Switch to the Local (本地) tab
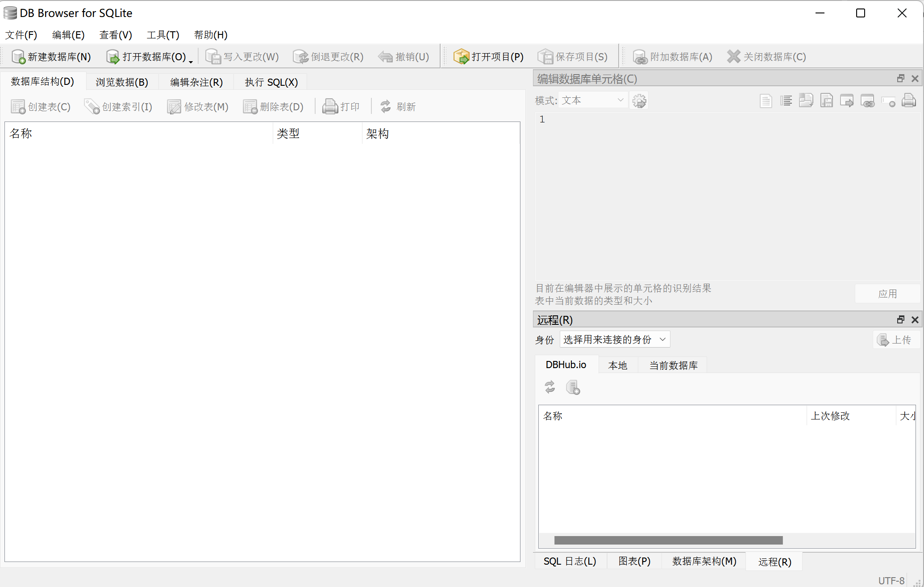The height and width of the screenshot is (587, 924). click(617, 365)
